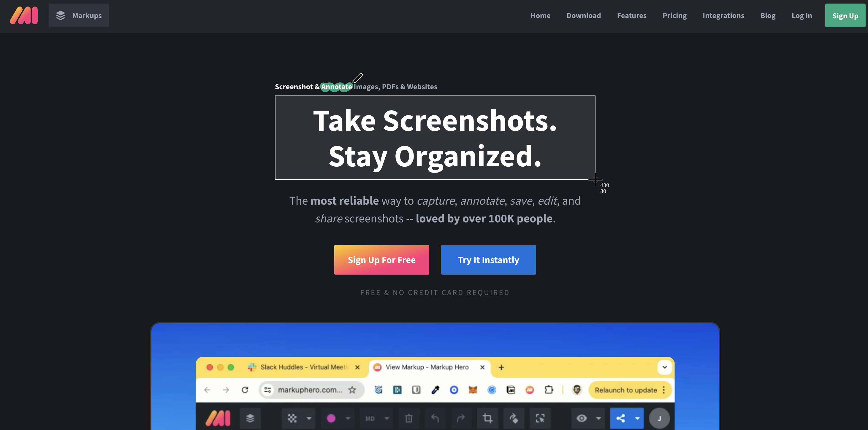This screenshot has height=430, width=868.
Task: Click the blue C swirl extension icon
Action: coord(492,390)
